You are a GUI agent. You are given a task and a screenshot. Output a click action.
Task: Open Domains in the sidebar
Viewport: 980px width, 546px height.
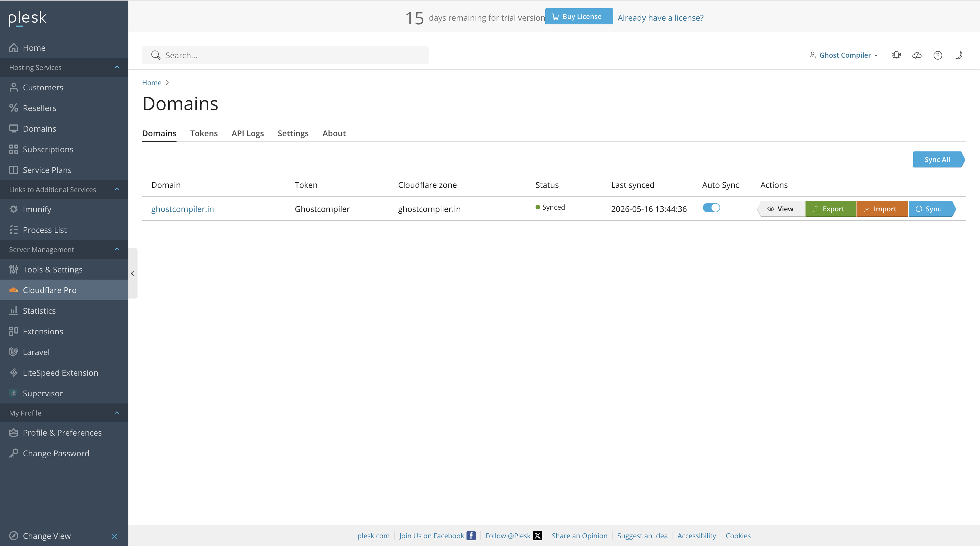[x=64, y=128]
